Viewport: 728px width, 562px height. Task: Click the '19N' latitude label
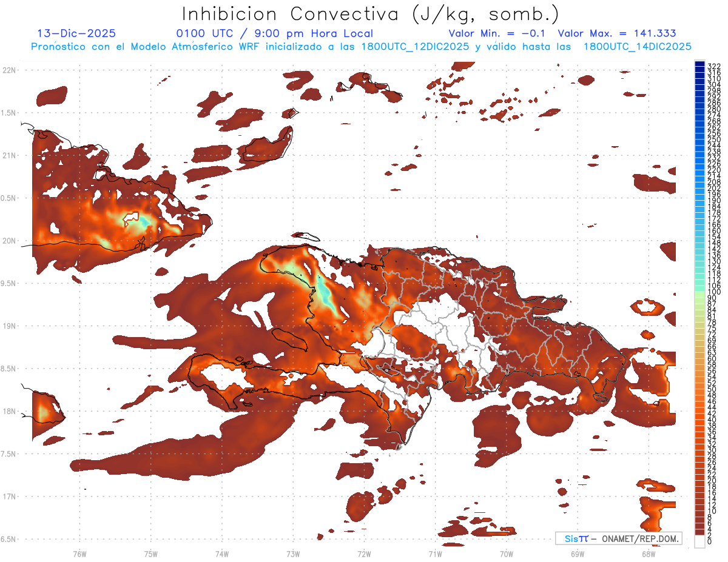click(x=9, y=326)
